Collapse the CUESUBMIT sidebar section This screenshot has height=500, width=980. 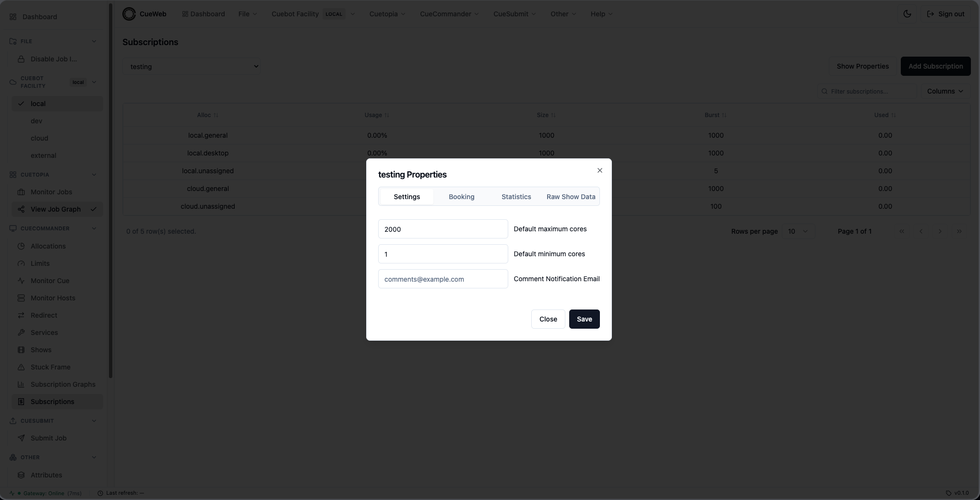point(94,421)
